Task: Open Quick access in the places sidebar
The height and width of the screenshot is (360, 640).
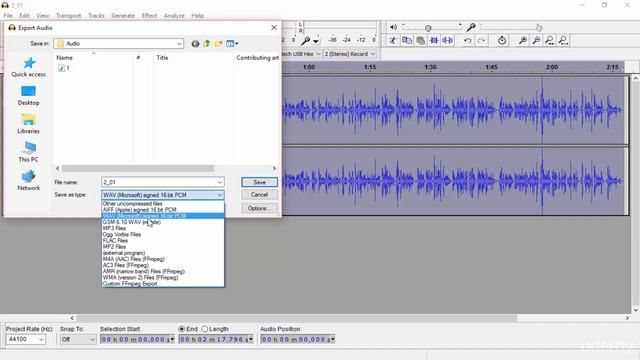Action: [29, 67]
